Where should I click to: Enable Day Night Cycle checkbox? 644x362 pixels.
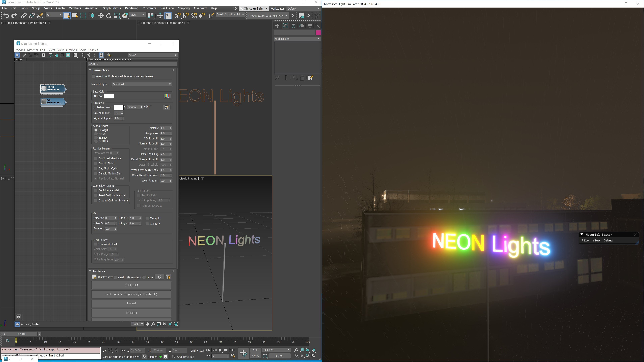click(x=96, y=168)
